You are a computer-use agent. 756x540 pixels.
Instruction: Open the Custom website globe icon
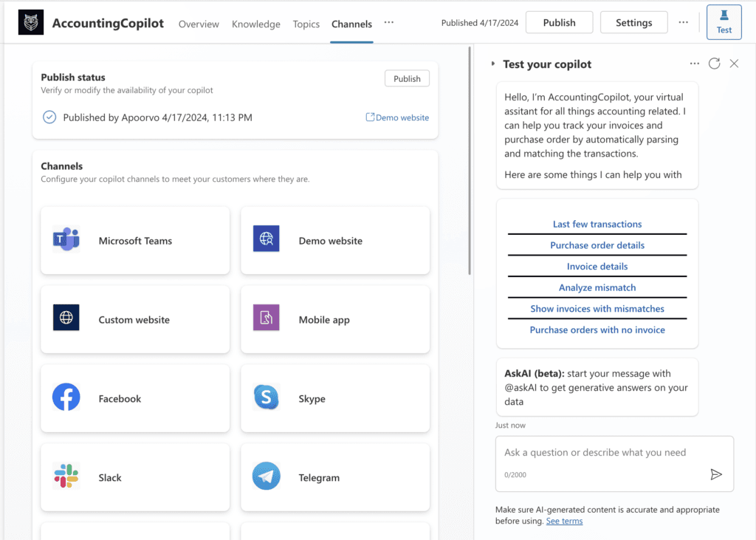pyautogui.click(x=66, y=318)
